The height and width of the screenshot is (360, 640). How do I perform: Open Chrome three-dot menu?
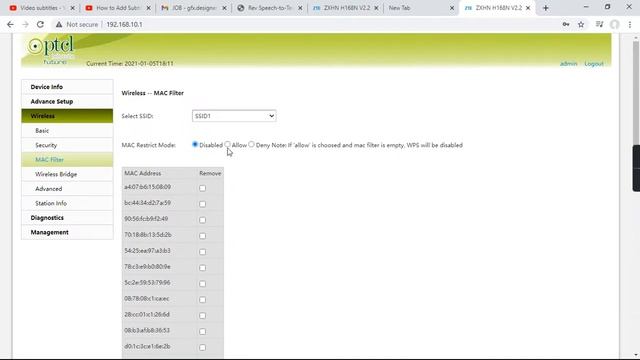click(630, 24)
